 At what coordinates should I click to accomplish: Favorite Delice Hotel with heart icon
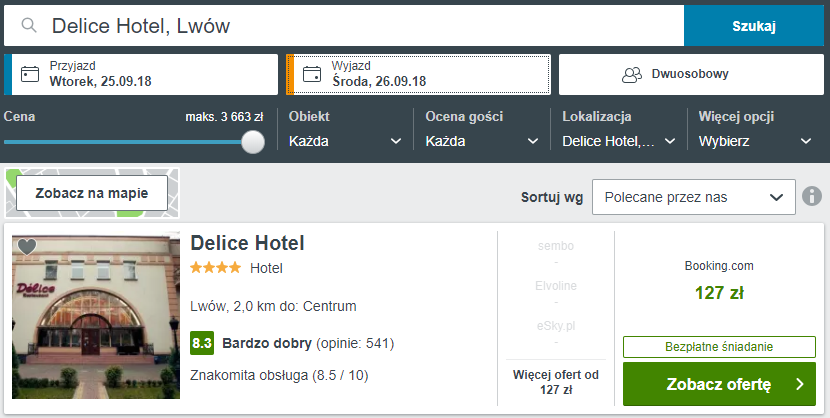tap(27, 246)
